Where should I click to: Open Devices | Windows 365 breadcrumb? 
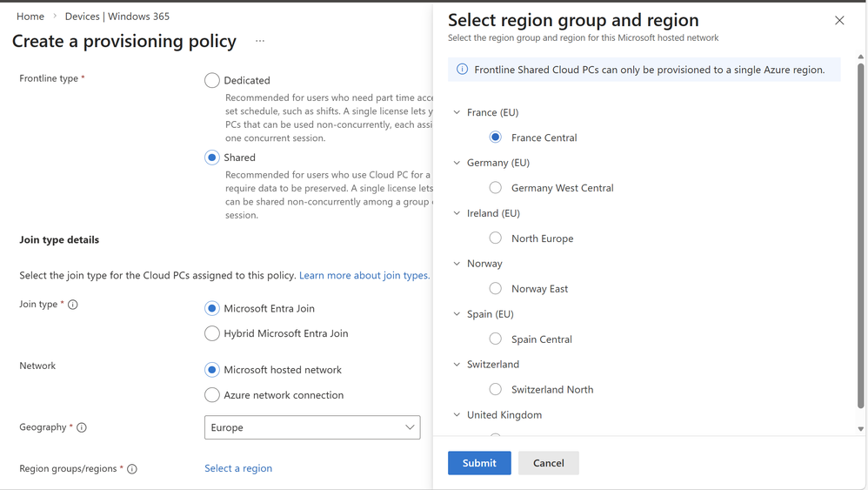[117, 16]
